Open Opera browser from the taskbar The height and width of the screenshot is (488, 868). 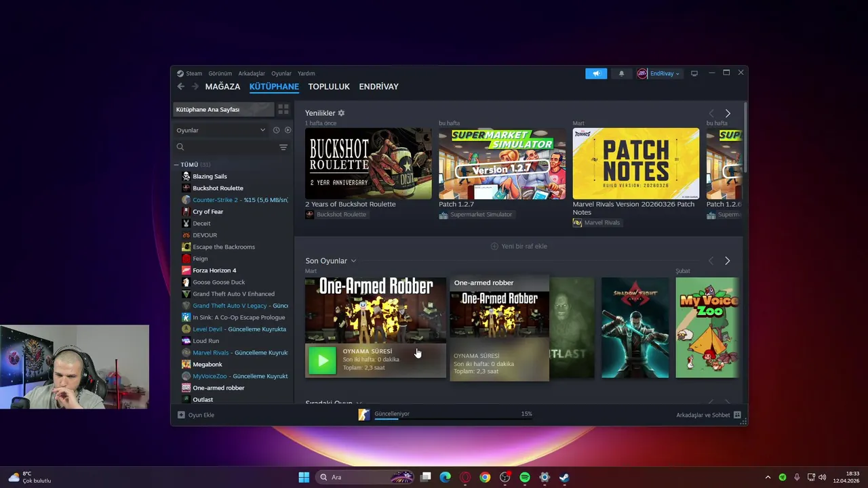[465, 477]
